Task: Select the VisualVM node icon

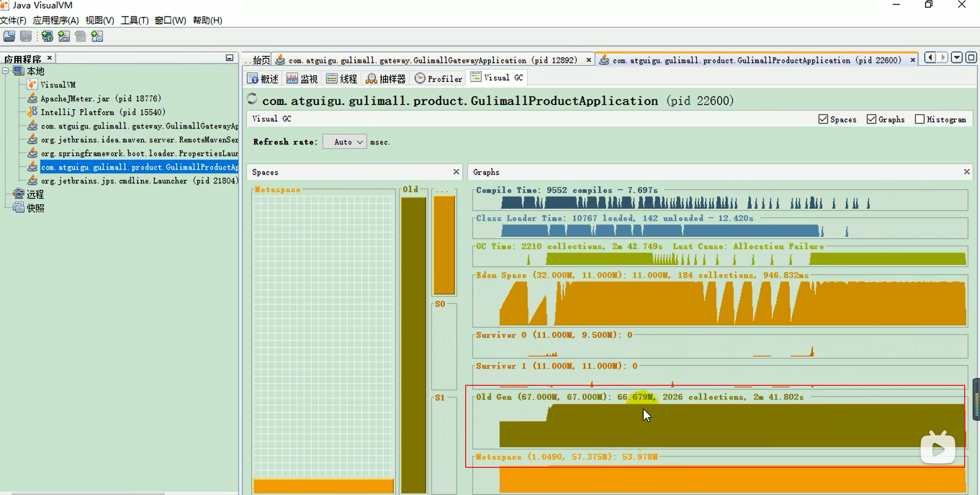Action: pyautogui.click(x=32, y=85)
